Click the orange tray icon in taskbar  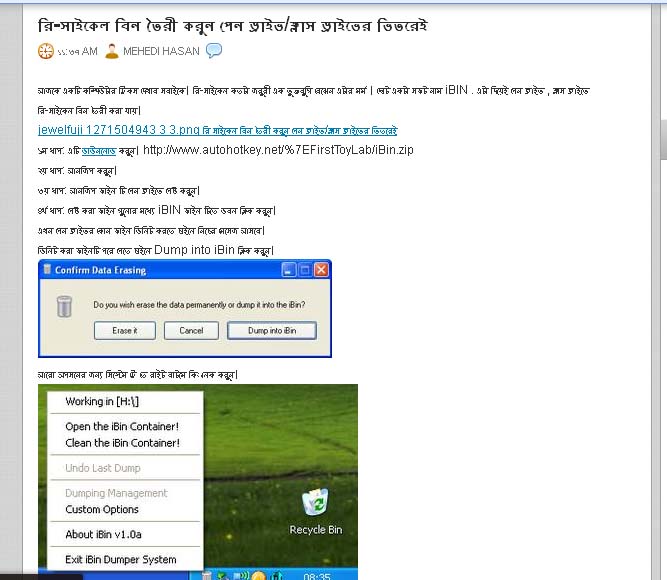click(x=258, y=576)
